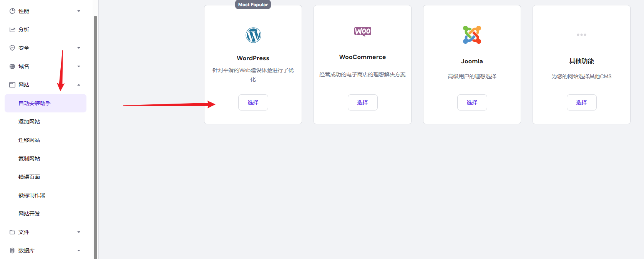
Task: Click the 域名 globe icon
Action: 12,66
